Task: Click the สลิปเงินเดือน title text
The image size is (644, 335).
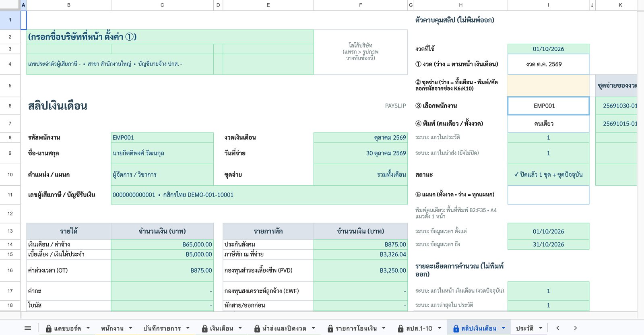Action: click(x=58, y=106)
